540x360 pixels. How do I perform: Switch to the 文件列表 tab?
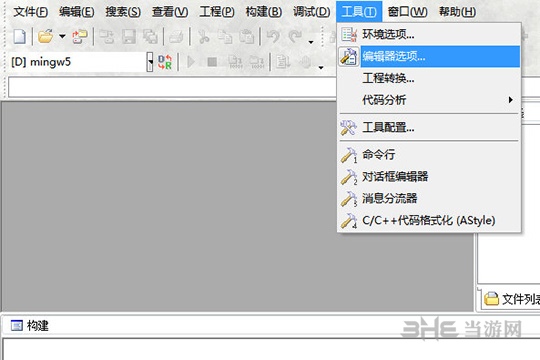[511, 299]
